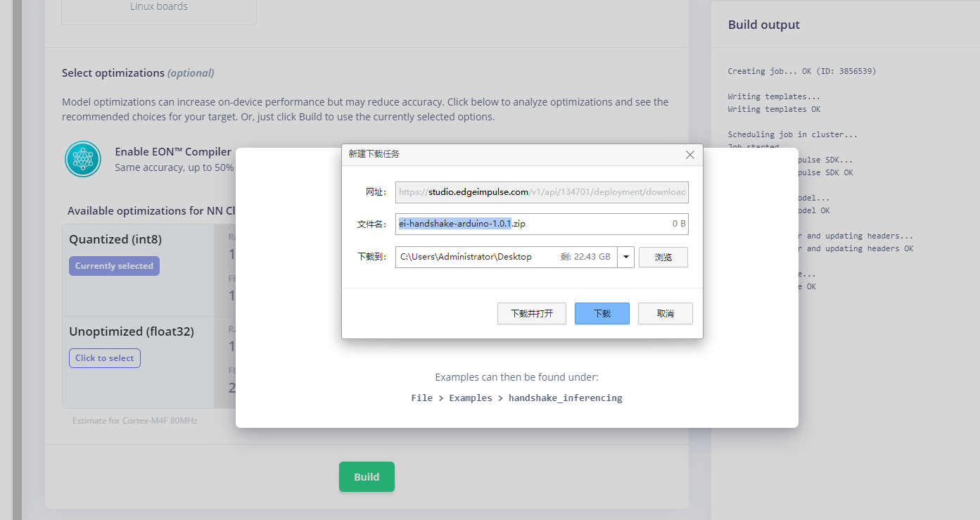Click the Estimate for Cortex-M4F 80MHz note

point(135,421)
